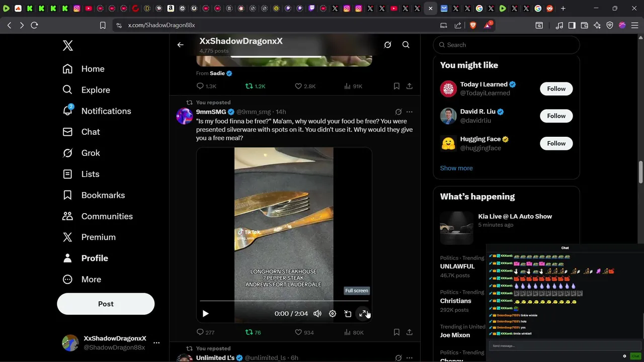This screenshot has height=362, width=644.
Task: Reload the browser page
Action: tap(34, 25)
